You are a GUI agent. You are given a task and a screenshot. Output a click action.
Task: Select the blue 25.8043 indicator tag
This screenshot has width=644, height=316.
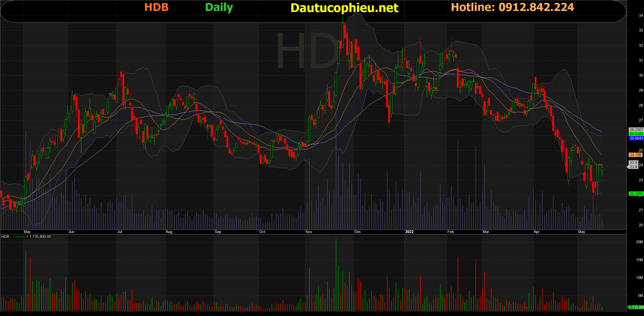pos(636,138)
